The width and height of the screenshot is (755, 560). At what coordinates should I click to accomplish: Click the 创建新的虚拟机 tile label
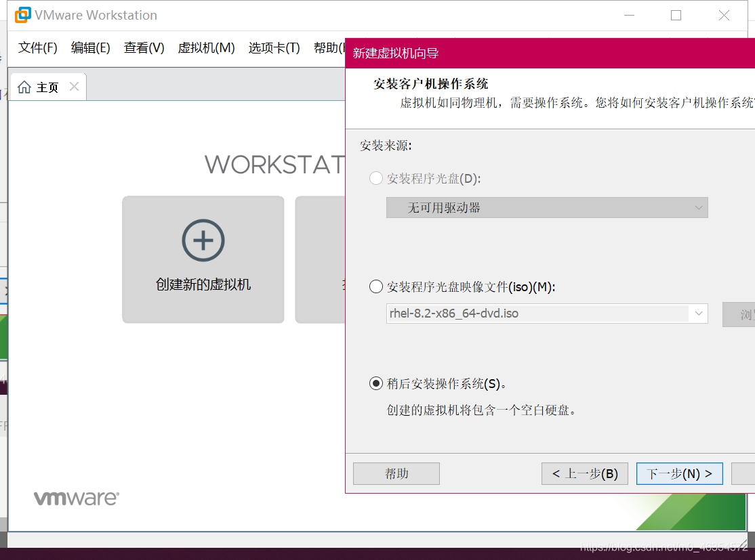click(x=203, y=284)
